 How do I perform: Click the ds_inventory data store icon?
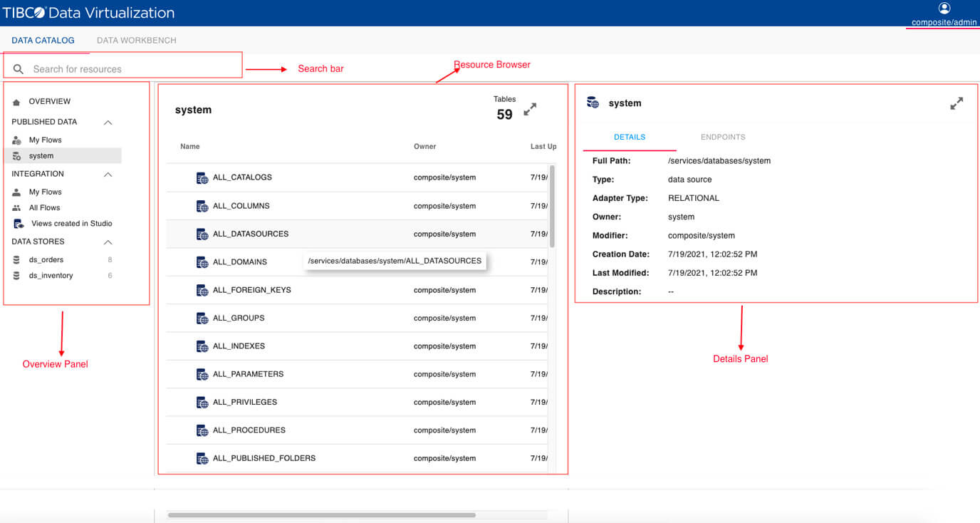click(x=16, y=276)
